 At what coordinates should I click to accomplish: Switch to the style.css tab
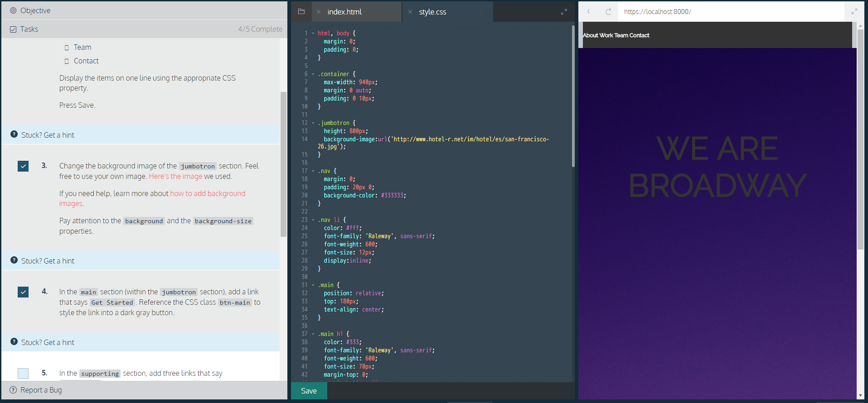[x=432, y=12]
